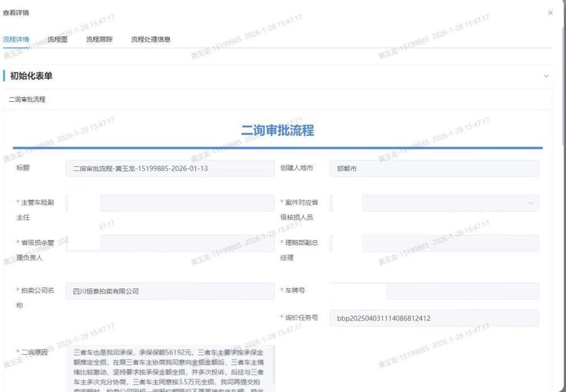Click the 理赔部副总经理 input field
Image resolution: width=566 pixels, height=392 pixels.
pyautogui.click(x=450, y=243)
